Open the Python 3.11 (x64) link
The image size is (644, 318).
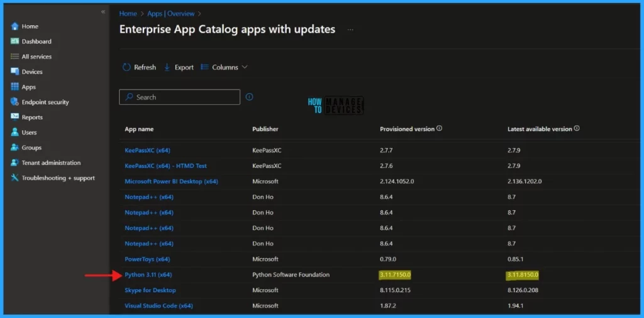(x=148, y=275)
